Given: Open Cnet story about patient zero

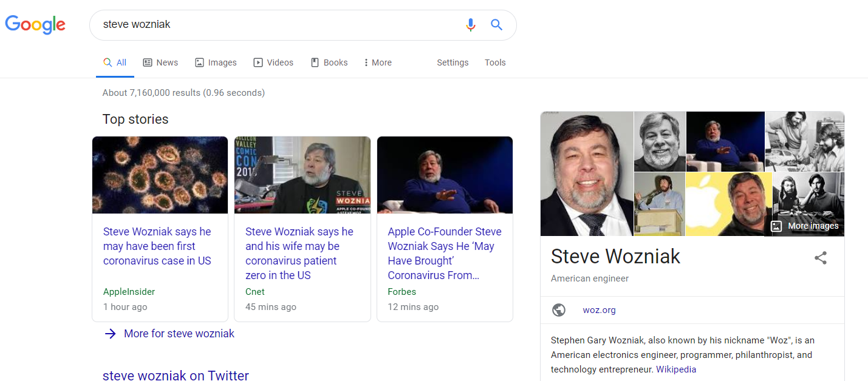Looking at the screenshot, I should [x=299, y=254].
